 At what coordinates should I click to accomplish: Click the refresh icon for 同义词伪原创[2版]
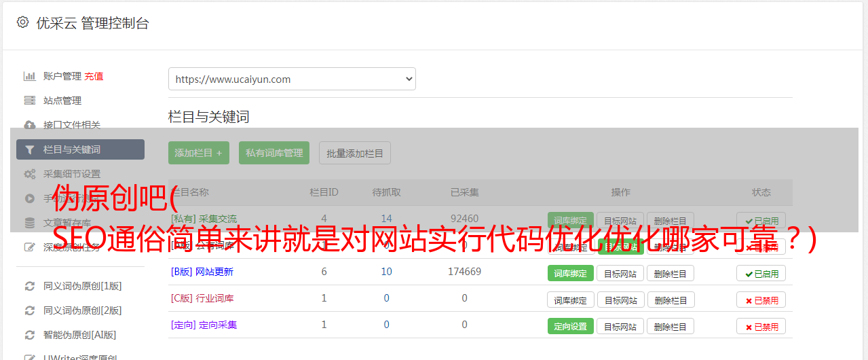point(30,310)
